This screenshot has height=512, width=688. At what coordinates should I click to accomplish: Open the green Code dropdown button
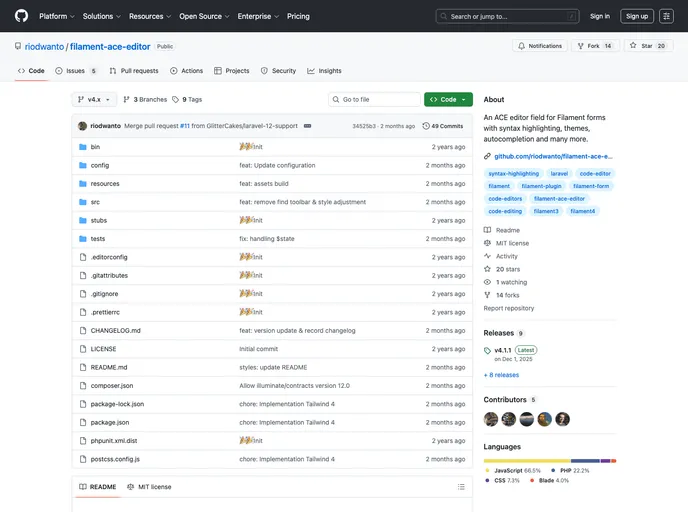click(448, 100)
